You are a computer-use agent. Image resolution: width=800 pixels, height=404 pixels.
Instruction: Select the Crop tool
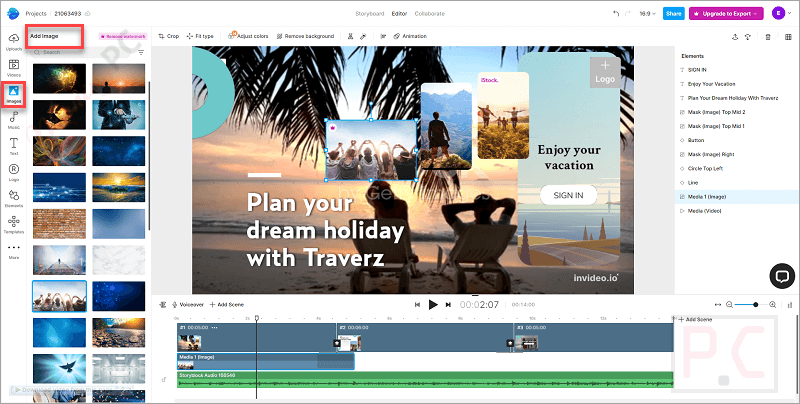click(x=169, y=36)
